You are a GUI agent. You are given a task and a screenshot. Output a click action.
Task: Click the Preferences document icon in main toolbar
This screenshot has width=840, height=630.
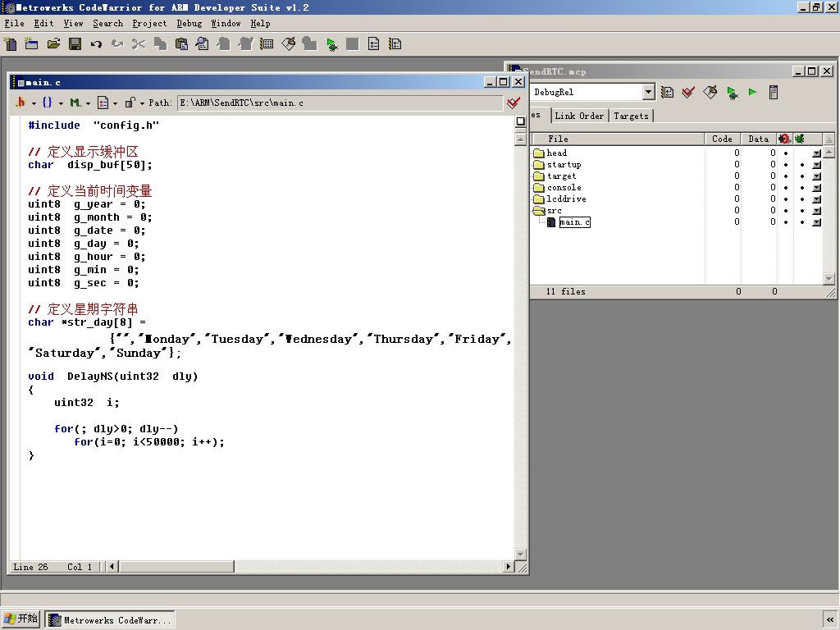(x=374, y=44)
